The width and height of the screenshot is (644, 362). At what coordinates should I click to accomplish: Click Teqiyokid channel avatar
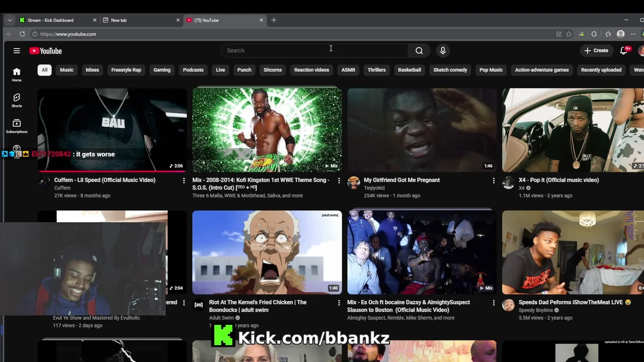click(x=354, y=182)
